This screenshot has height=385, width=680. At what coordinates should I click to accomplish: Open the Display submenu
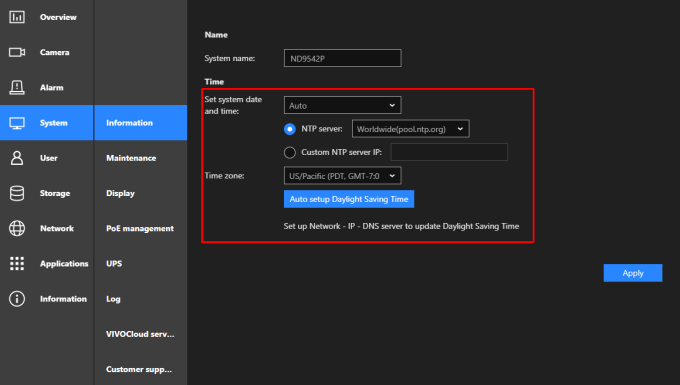[x=120, y=193]
